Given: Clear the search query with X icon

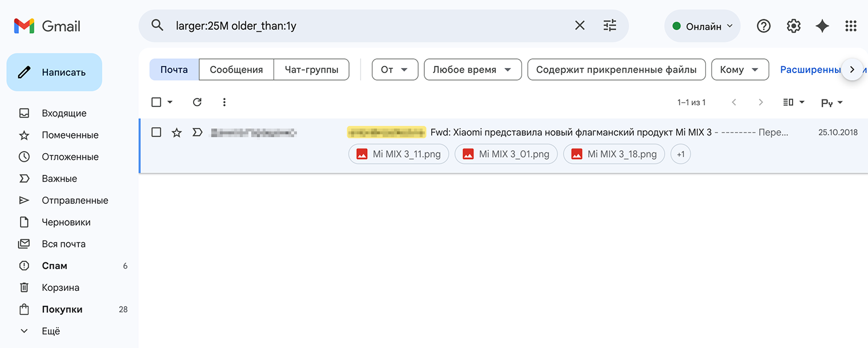Looking at the screenshot, I should (x=580, y=26).
